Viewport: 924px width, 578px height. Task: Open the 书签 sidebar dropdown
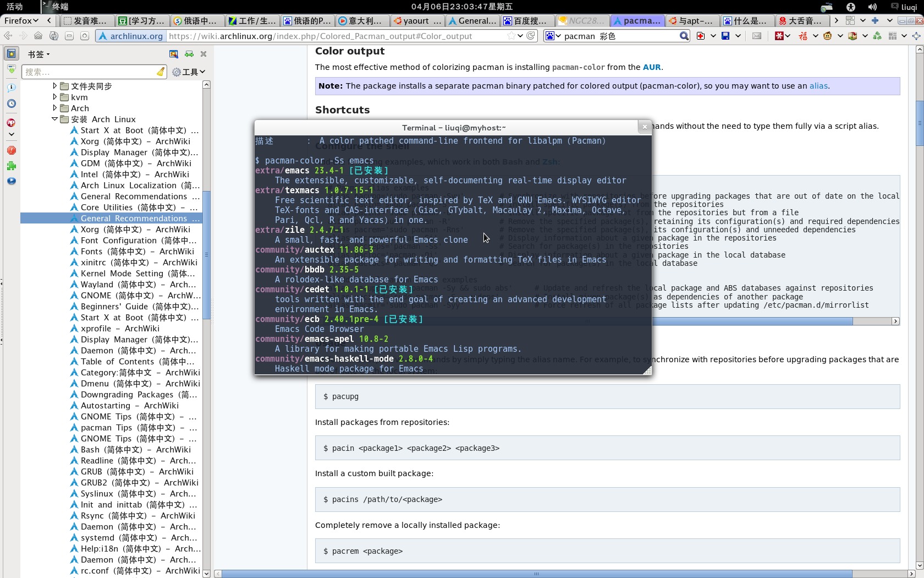click(x=38, y=54)
